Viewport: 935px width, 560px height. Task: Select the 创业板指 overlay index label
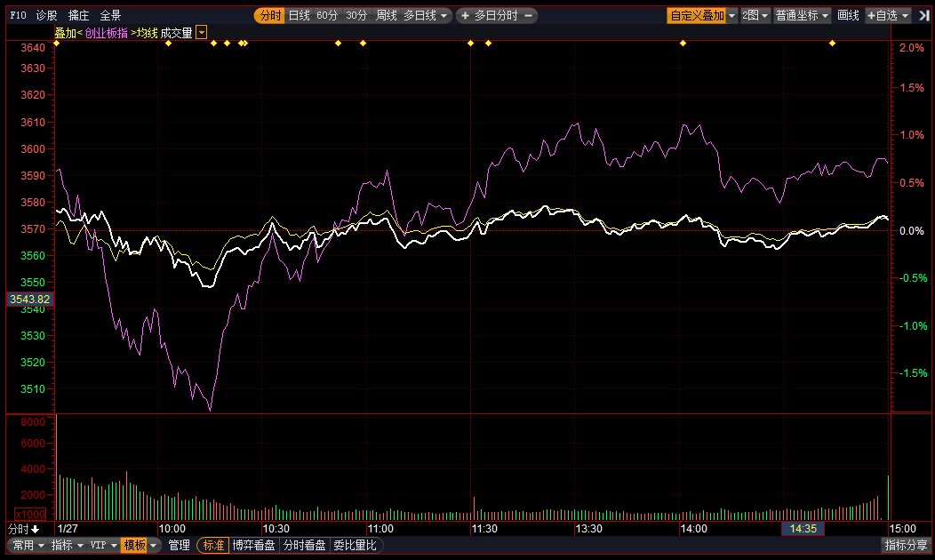point(106,34)
